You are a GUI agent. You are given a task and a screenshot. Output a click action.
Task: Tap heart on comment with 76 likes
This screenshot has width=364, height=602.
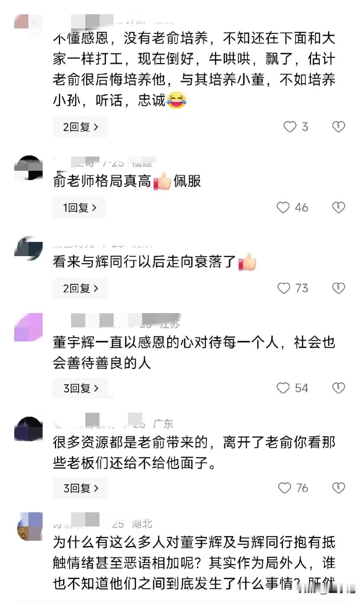click(x=284, y=488)
